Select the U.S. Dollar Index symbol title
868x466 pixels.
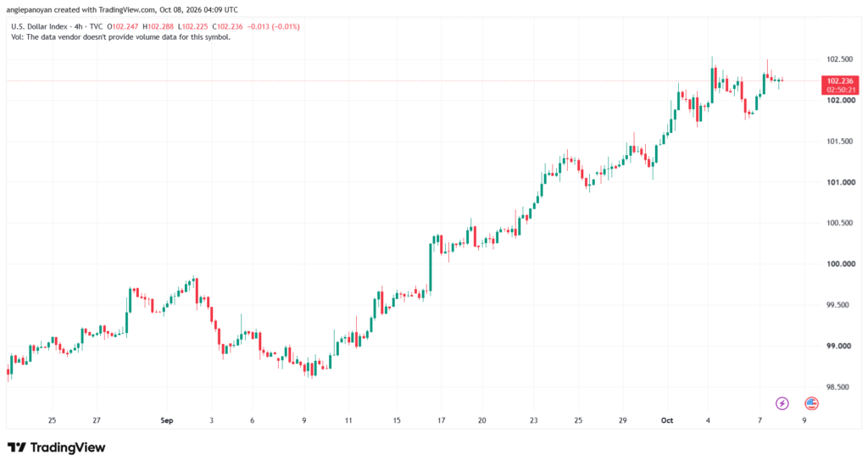(x=39, y=26)
